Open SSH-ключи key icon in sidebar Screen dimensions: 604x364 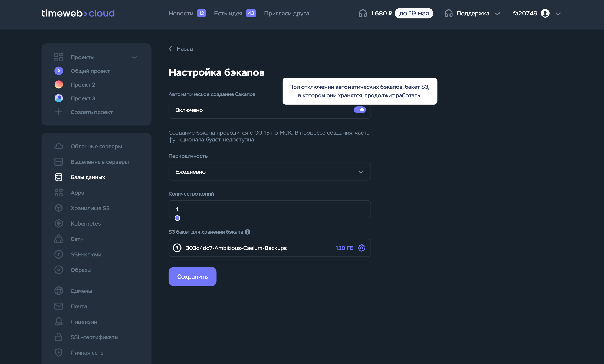tap(59, 254)
